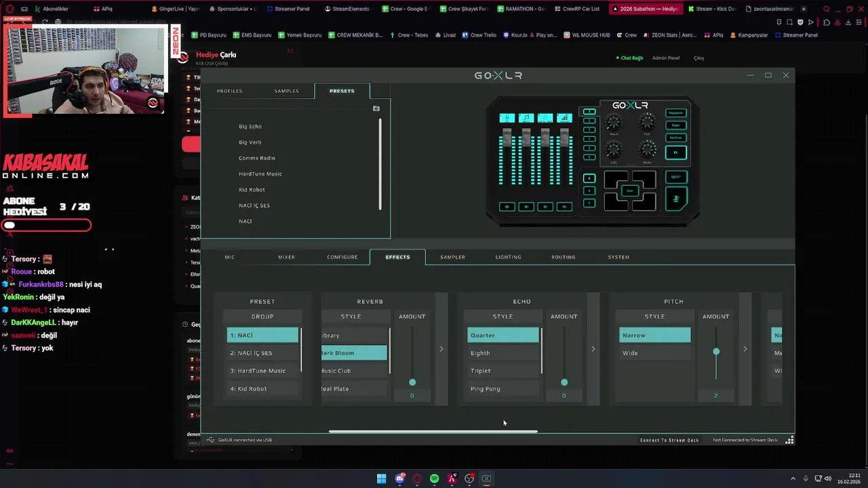Select Ping Pong echo style
This screenshot has height=488, width=868.
tap(503, 388)
